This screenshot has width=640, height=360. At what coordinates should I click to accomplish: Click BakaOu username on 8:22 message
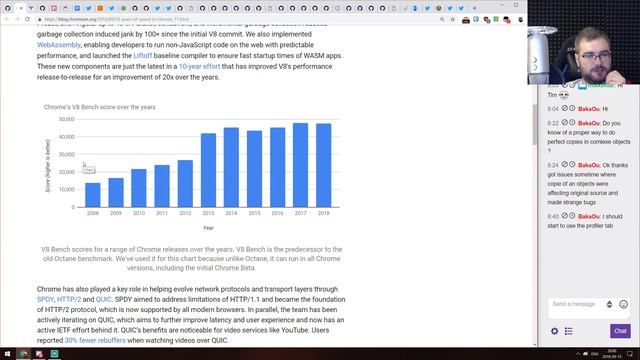(x=589, y=123)
